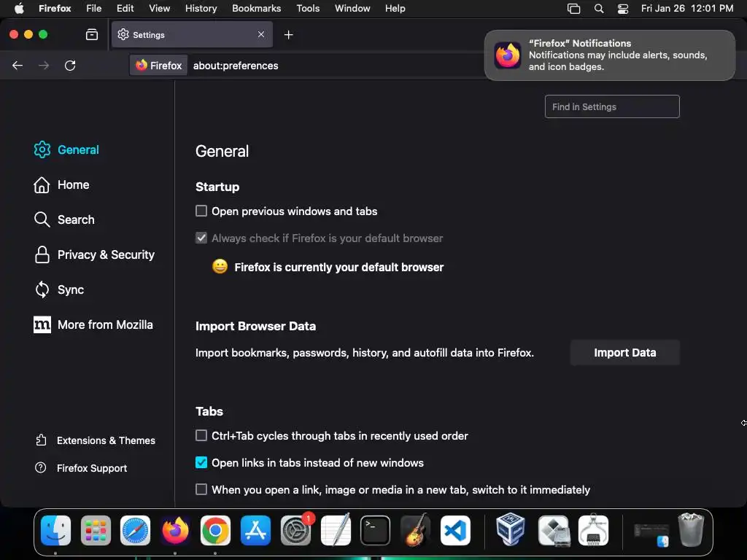Open Firefox Support link
Screen dimensions: 747x560
(81, 468)
